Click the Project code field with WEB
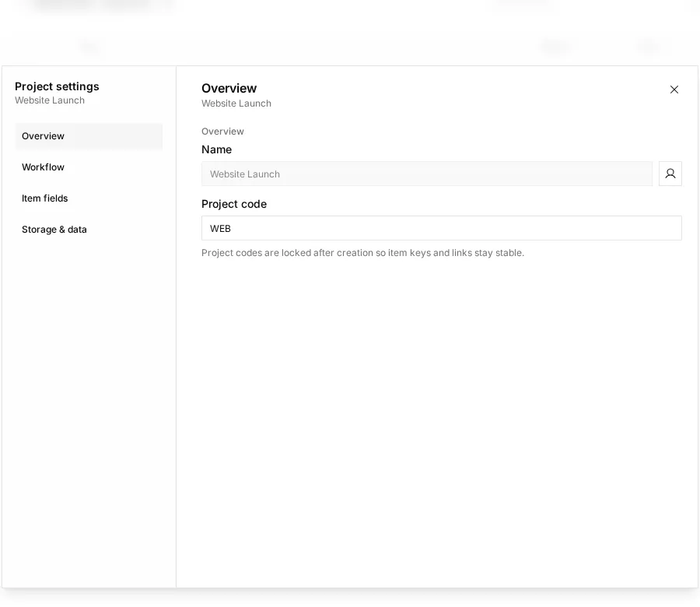The width and height of the screenshot is (700, 607). click(442, 228)
